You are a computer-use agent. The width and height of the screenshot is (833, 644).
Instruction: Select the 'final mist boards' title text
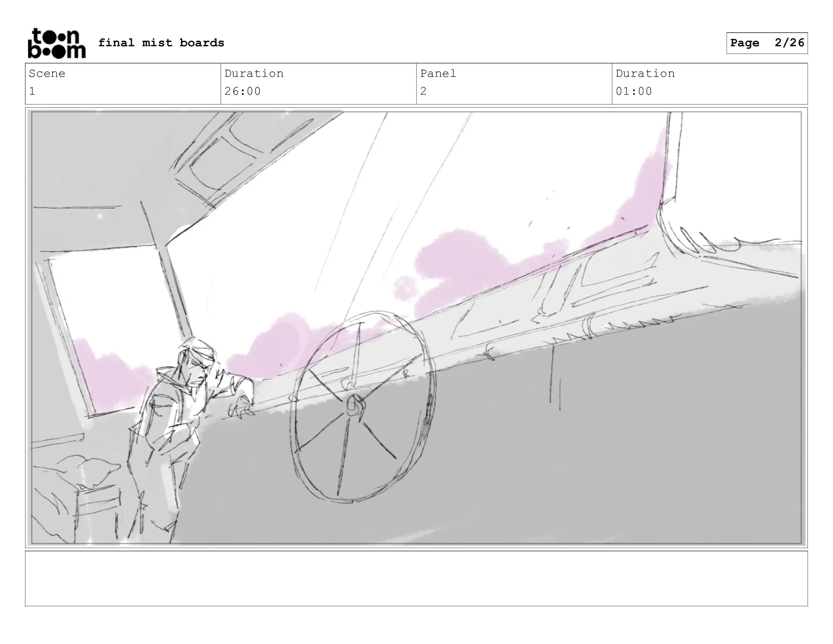point(161,43)
